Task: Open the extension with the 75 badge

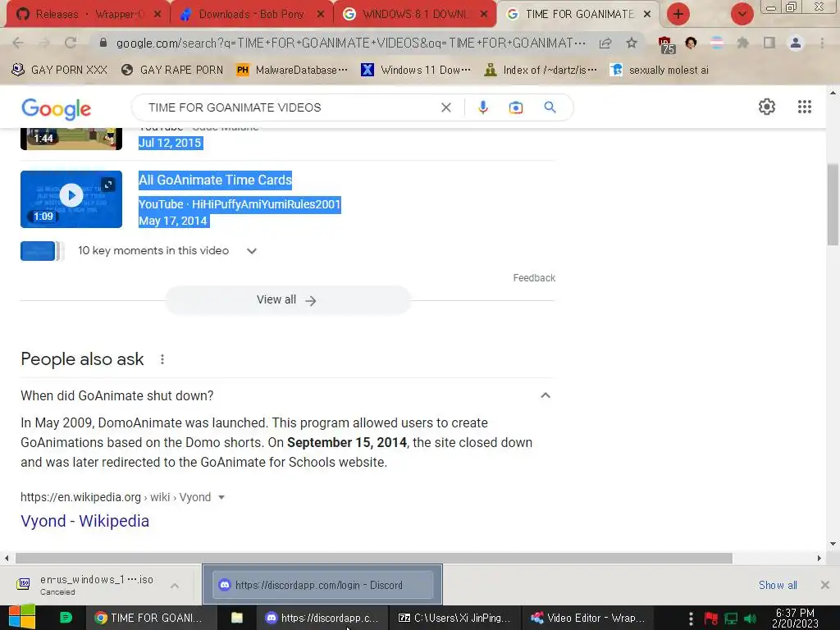Action: [666, 44]
